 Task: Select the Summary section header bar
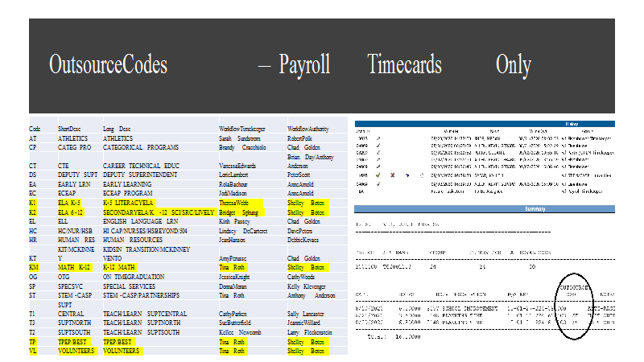coord(485,209)
